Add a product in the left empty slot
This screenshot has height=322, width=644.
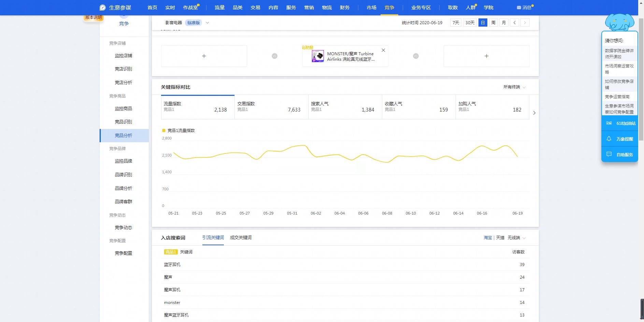coord(204,56)
